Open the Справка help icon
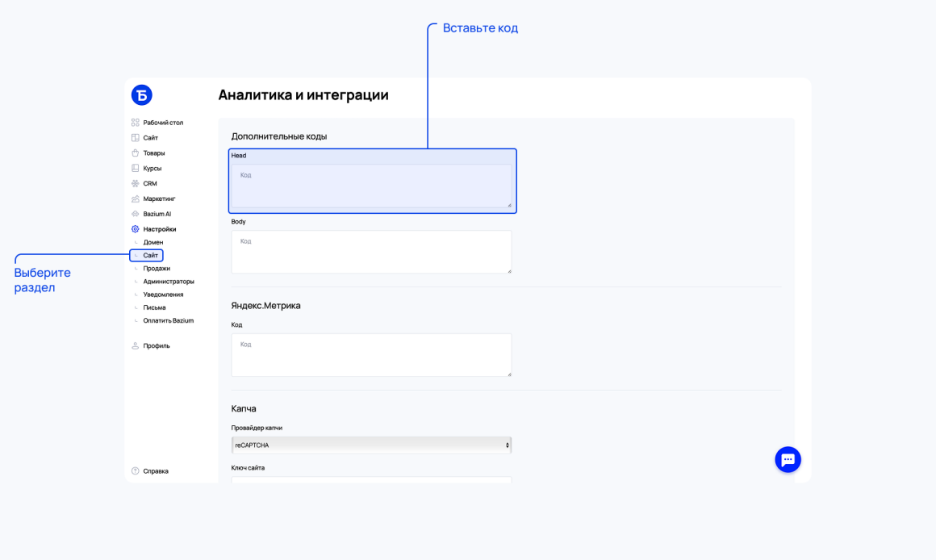 click(136, 471)
